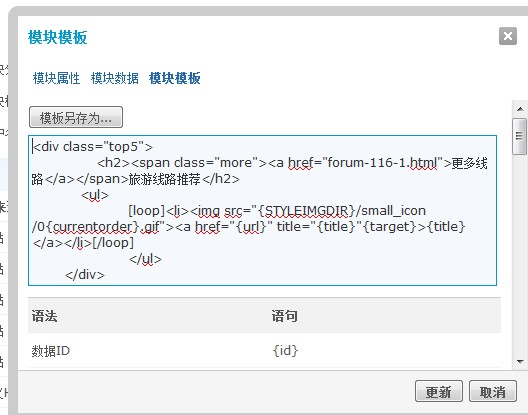Click the {id} statement value
The width and height of the screenshot is (528, 415).
[285, 351]
